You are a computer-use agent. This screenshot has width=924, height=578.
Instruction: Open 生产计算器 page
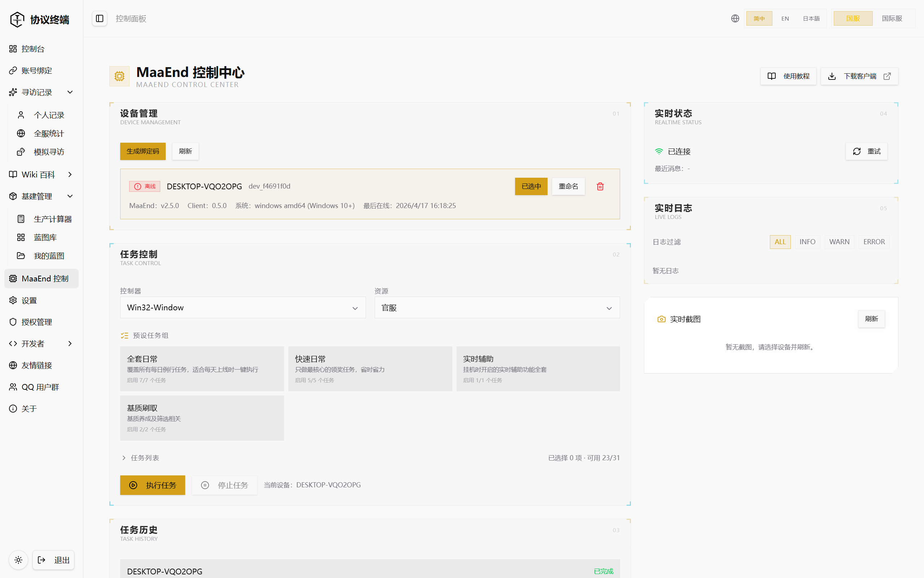(45, 219)
